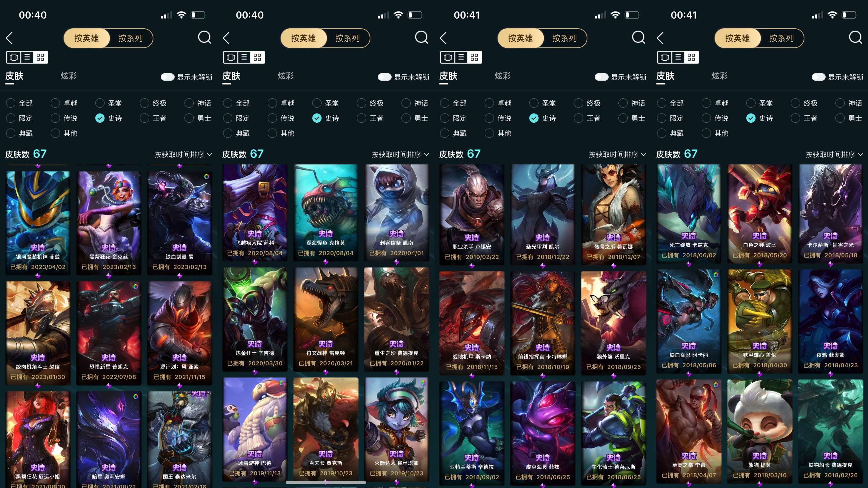The image size is (868, 488).
Task: Toggle 显示未解锁 switch in the first phone screen
Action: pyautogui.click(x=168, y=77)
